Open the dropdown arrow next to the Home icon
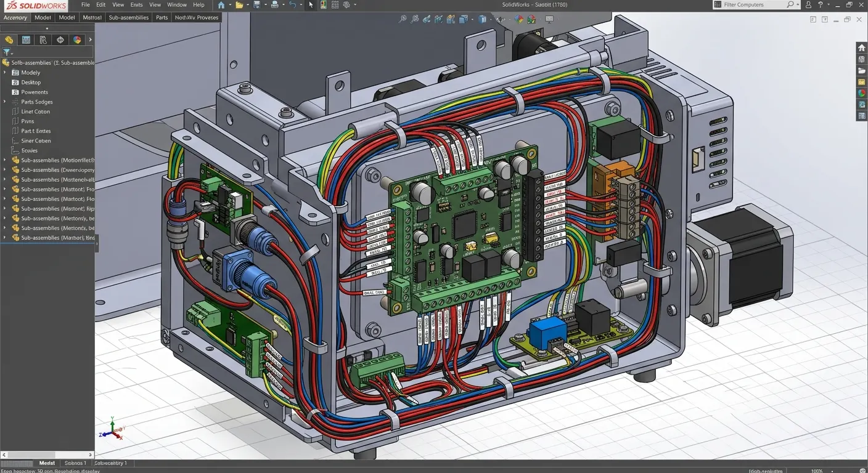 click(230, 5)
